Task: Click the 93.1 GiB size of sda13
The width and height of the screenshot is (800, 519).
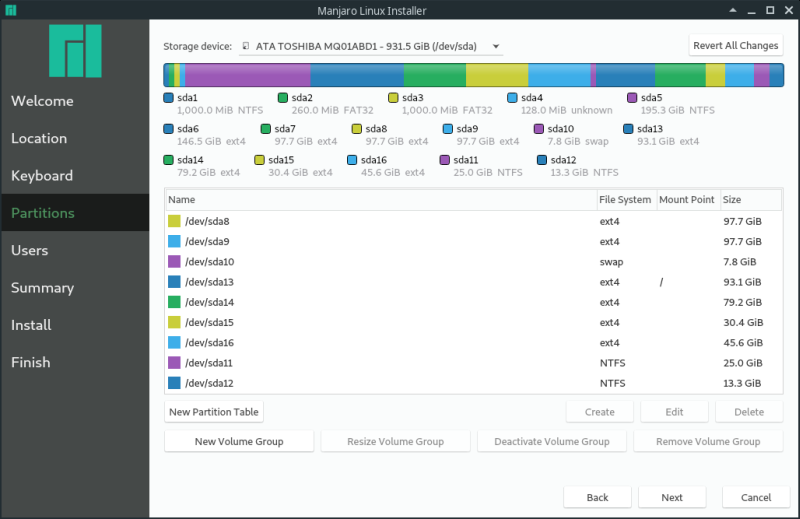Action: 742,282
